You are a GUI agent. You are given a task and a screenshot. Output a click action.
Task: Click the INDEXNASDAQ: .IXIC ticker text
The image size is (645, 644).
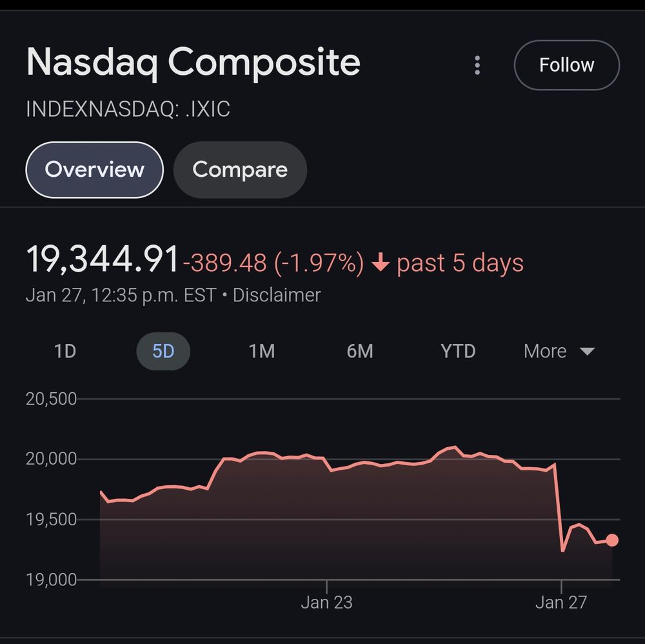click(x=128, y=109)
